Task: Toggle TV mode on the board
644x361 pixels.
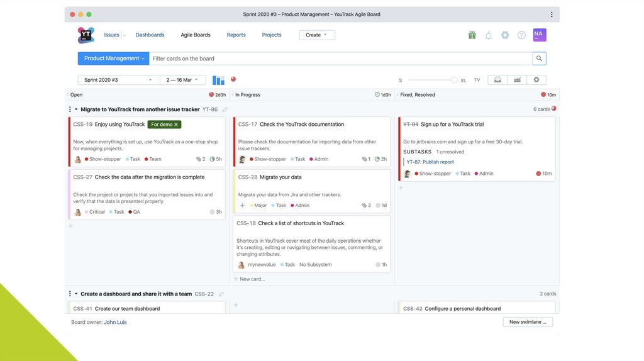Action: (477, 81)
